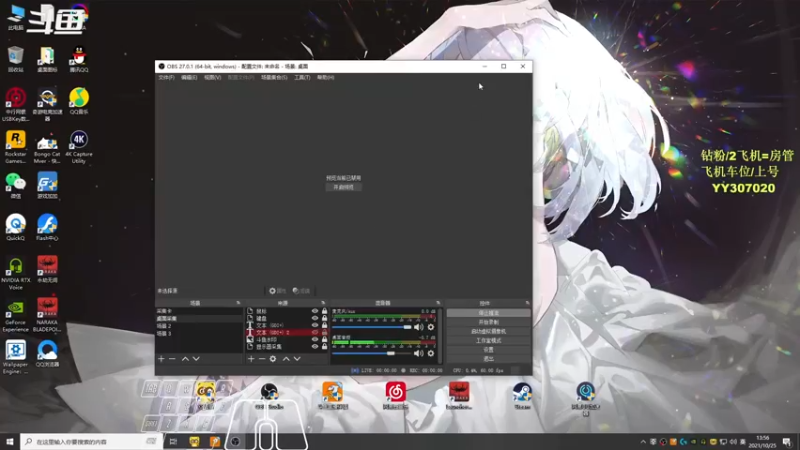Screen dimensions: 800x450
Task: Open the 编辑(E) menu
Action: [x=189, y=78]
